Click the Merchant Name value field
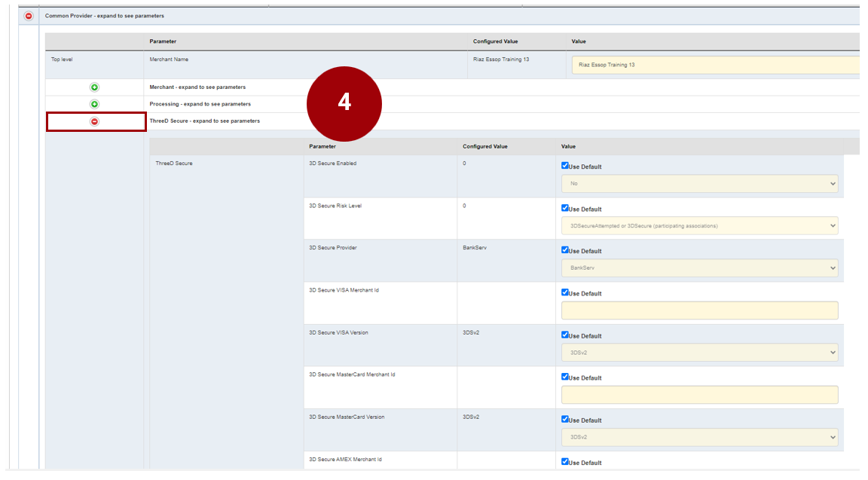Image resolution: width=868 pixels, height=480 pixels. point(715,65)
